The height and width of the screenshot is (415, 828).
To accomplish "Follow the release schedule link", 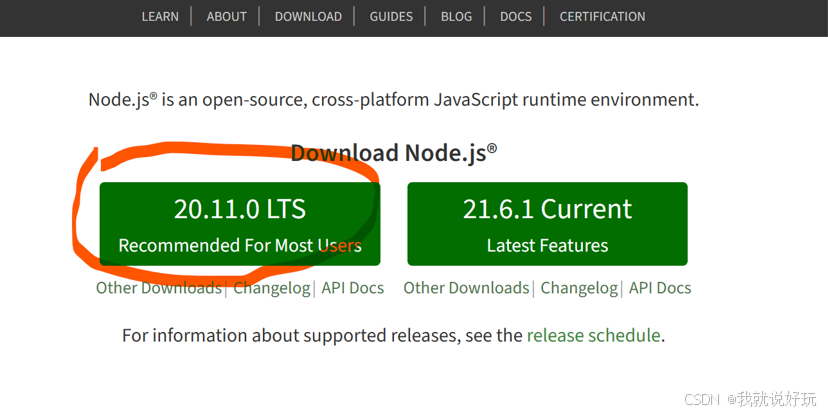I will click(x=594, y=335).
